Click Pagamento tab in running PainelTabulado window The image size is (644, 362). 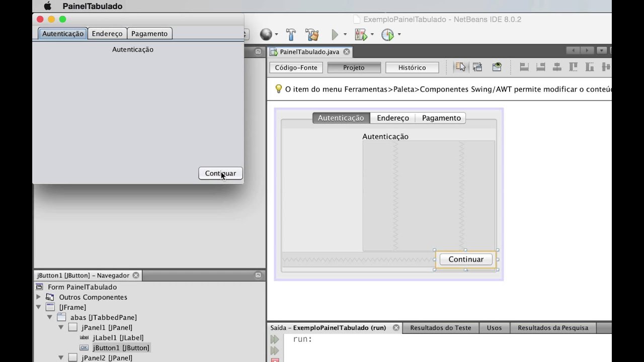pyautogui.click(x=149, y=34)
